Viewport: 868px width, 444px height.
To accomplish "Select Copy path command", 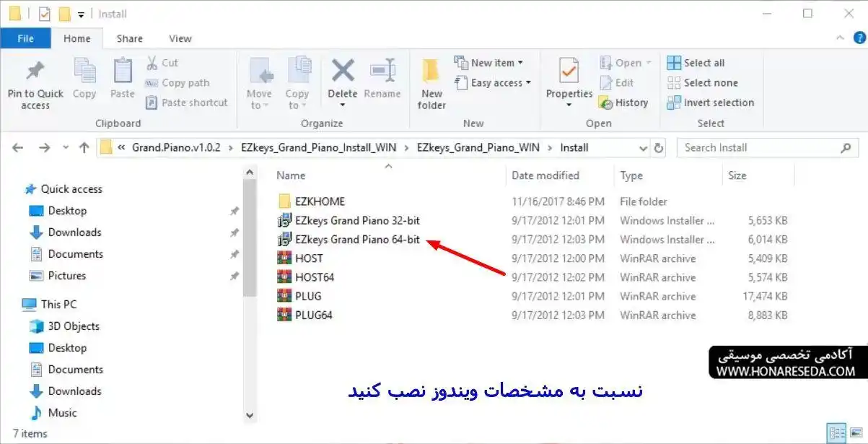I will pyautogui.click(x=177, y=83).
